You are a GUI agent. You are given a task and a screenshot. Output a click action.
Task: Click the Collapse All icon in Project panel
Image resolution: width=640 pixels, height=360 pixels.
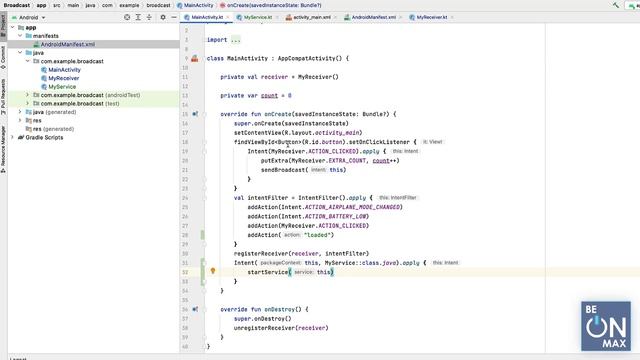(149, 17)
